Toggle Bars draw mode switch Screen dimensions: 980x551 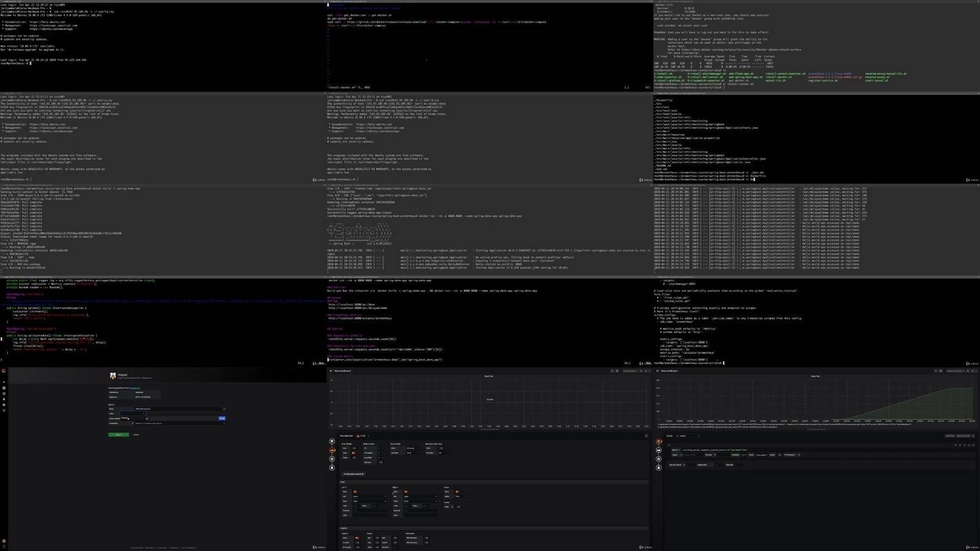(x=354, y=448)
